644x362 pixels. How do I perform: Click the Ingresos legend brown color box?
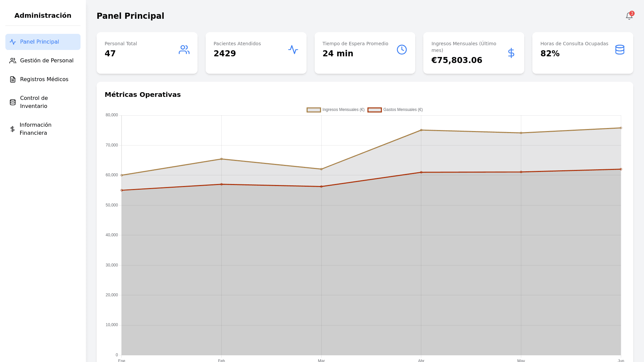(x=314, y=110)
